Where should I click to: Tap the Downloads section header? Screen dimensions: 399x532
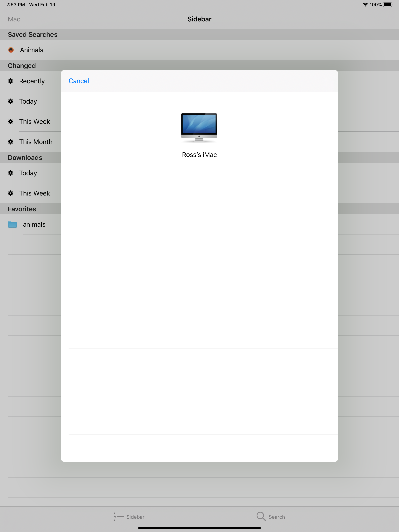tap(25, 157)
